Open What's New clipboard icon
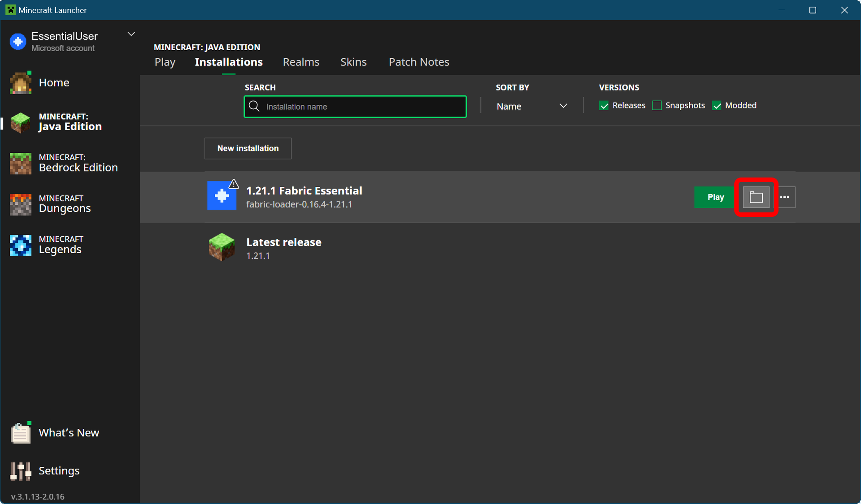This screenshot has width=861, height=504. tap(21, 433)
